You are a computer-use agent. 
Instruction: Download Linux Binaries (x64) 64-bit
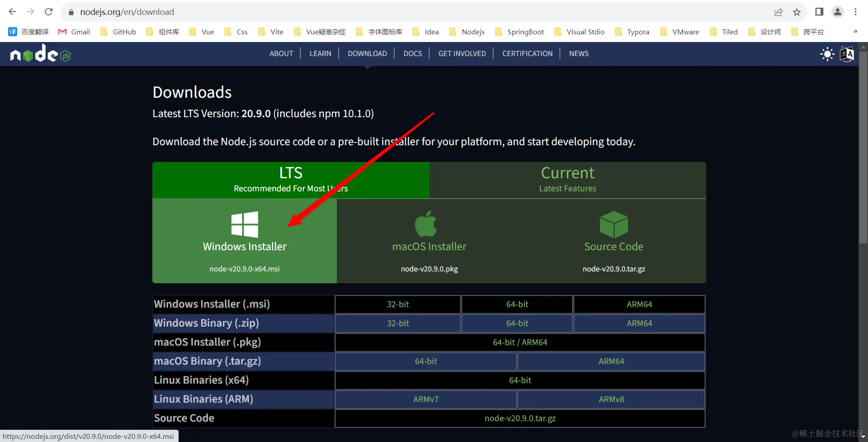(520, 380)
